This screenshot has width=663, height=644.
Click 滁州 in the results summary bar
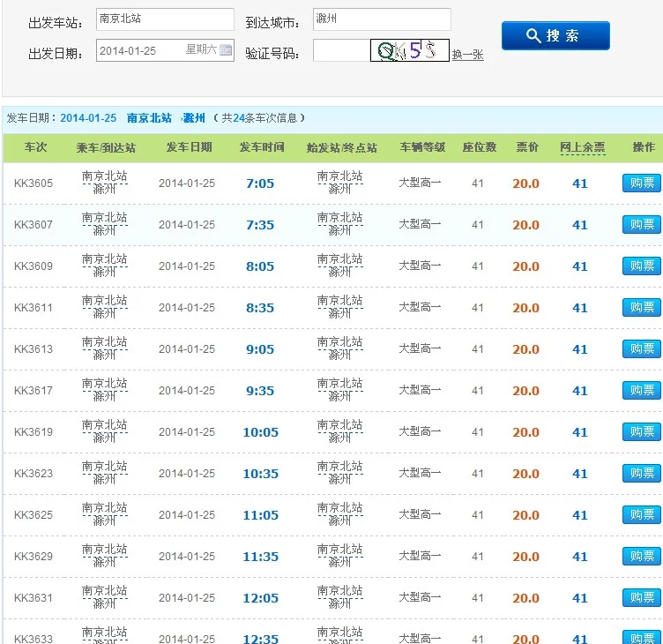194,117
